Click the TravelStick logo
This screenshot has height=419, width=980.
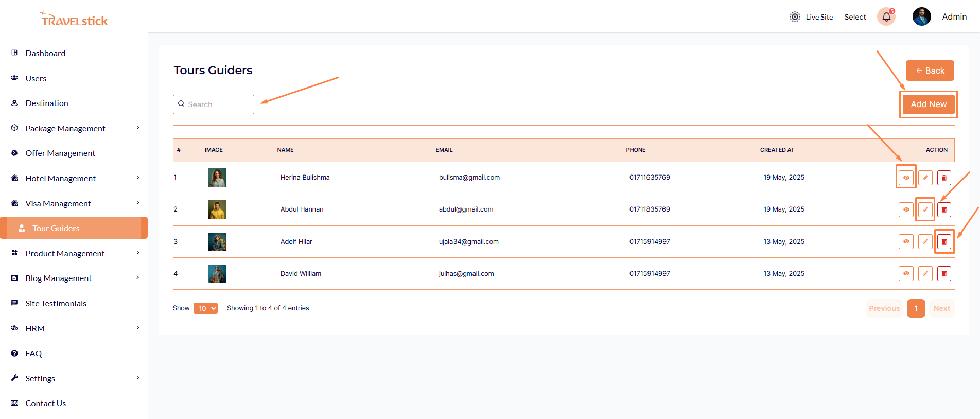[x=74, y=20]
